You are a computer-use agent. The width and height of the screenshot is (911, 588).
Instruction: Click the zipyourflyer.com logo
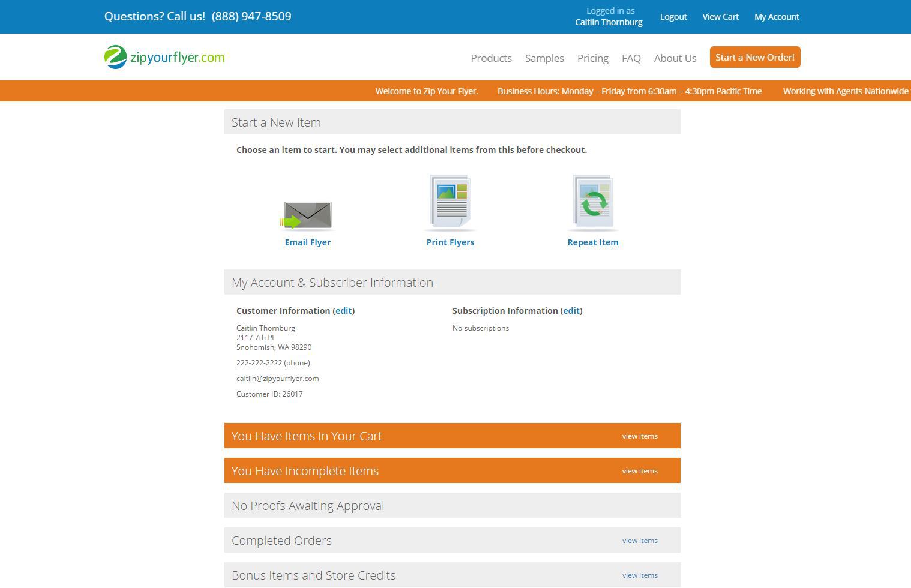coord(164,58)
